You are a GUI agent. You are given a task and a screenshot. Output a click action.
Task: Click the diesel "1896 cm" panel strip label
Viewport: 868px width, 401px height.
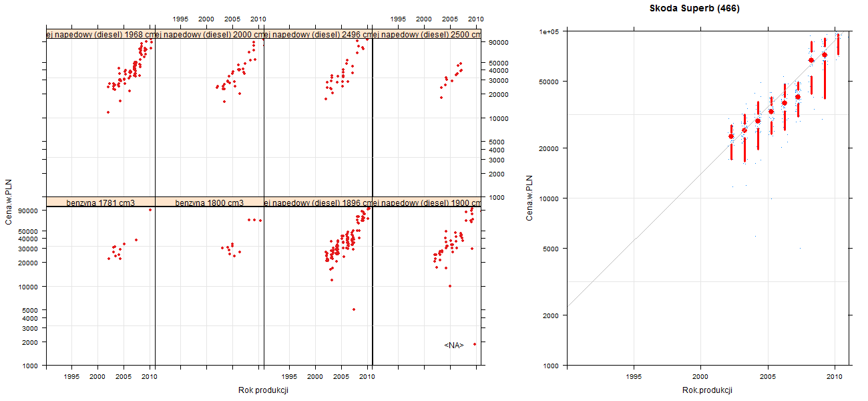[318, 203]
